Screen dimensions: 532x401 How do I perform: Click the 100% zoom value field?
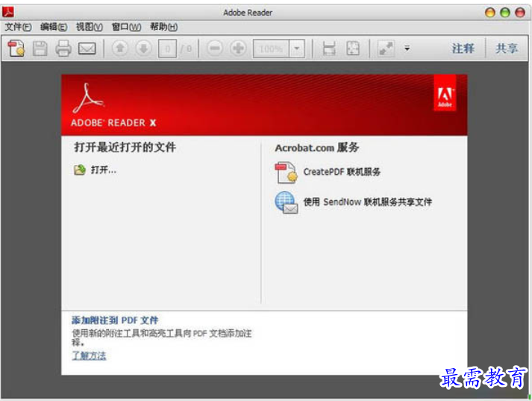271,49
